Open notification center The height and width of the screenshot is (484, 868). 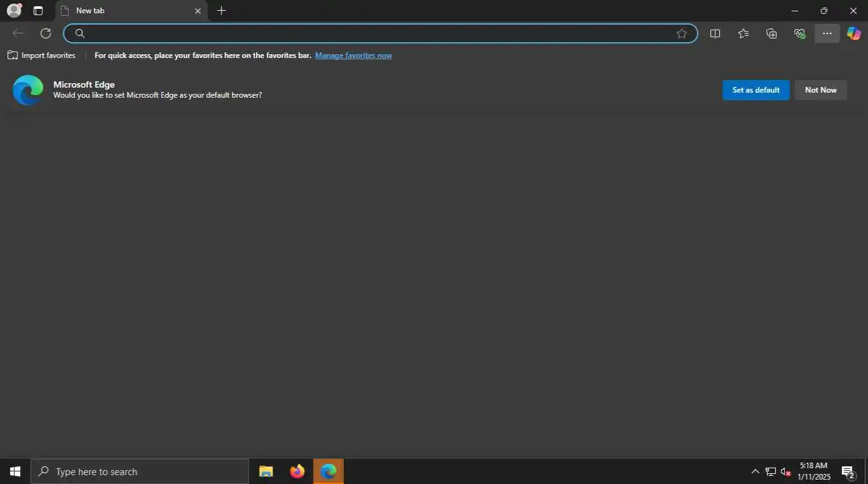coord(848,471)
